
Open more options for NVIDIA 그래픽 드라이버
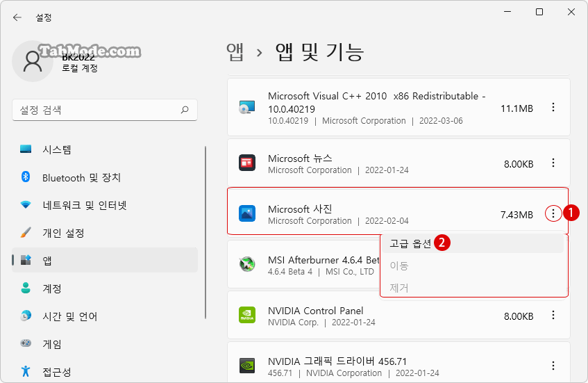click(553, 366)
